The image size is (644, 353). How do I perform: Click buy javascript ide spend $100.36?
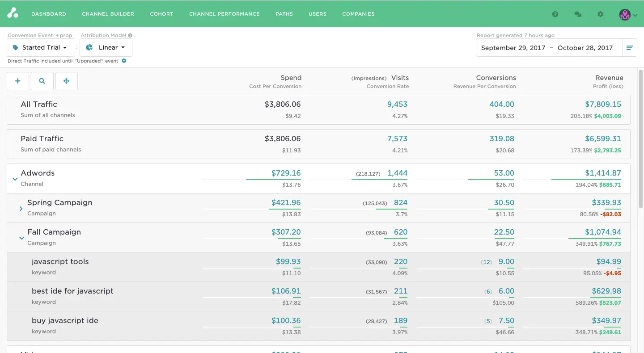click(286, 320)
